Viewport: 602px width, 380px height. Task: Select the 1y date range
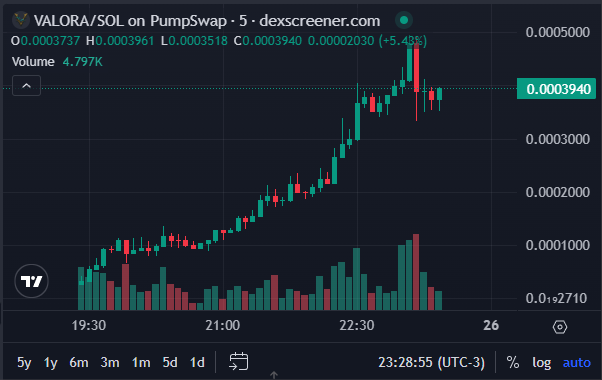pos(50,362)
